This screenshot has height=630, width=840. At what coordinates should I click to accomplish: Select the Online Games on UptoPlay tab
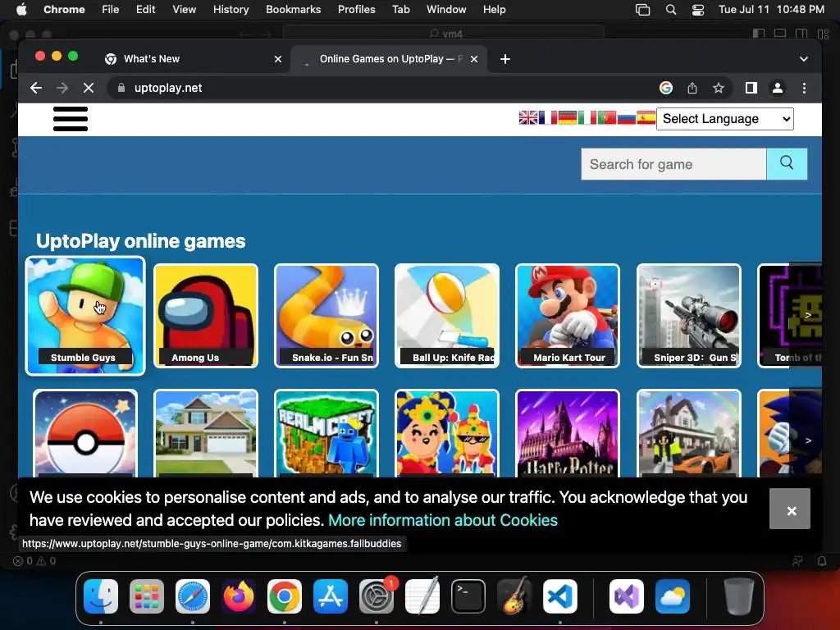389,59
